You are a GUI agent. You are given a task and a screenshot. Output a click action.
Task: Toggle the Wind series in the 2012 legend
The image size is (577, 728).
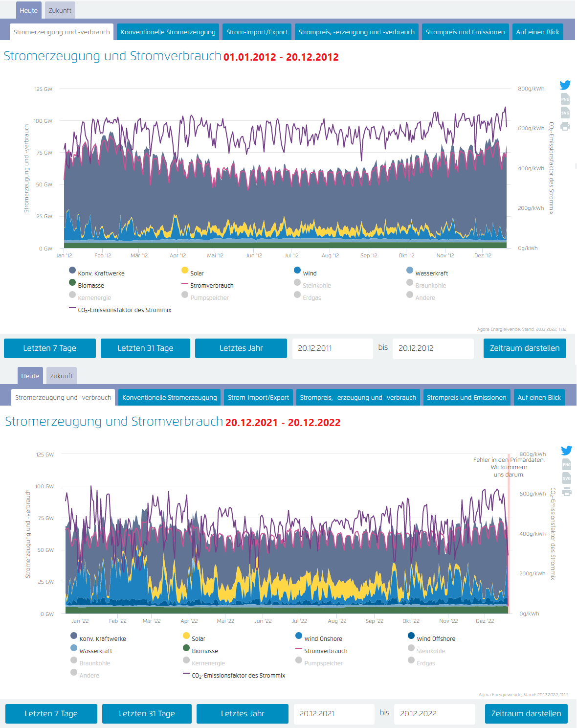coord(309,273)
